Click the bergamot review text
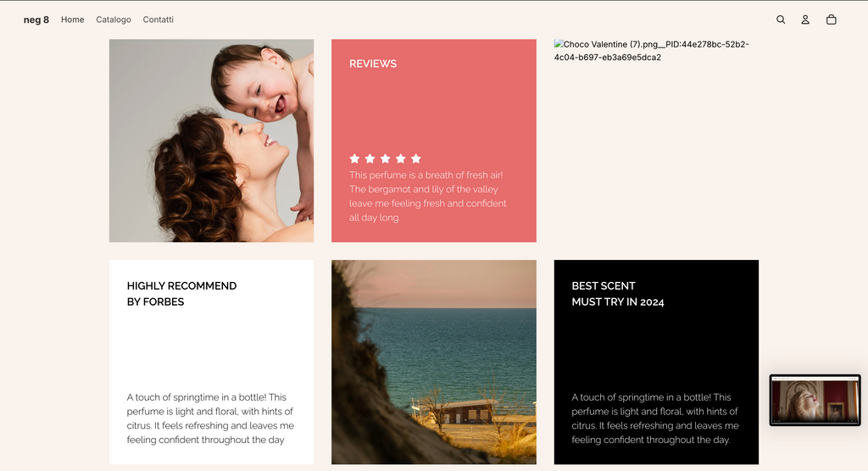 [x=428, y=196]
